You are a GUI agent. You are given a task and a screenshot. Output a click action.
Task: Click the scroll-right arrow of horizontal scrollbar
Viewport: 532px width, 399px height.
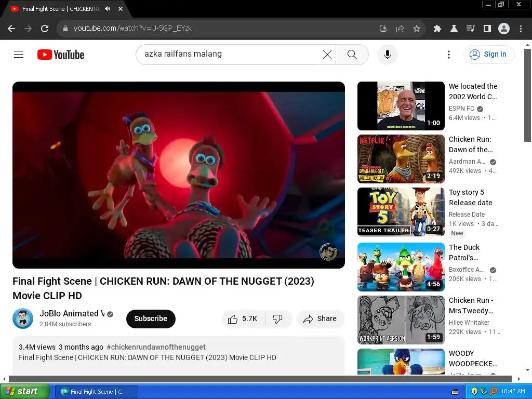(x=519, y=379)
